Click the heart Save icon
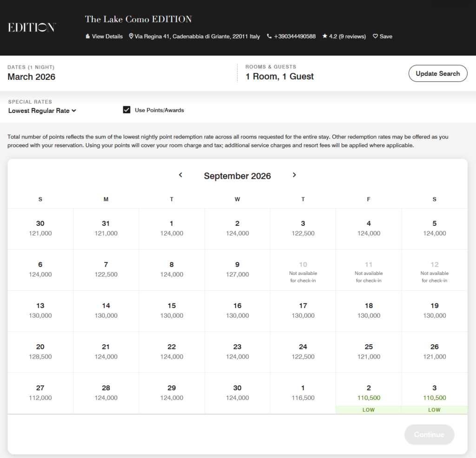The width and height of the screenshot is (476, 458). [x=376, y=36]
